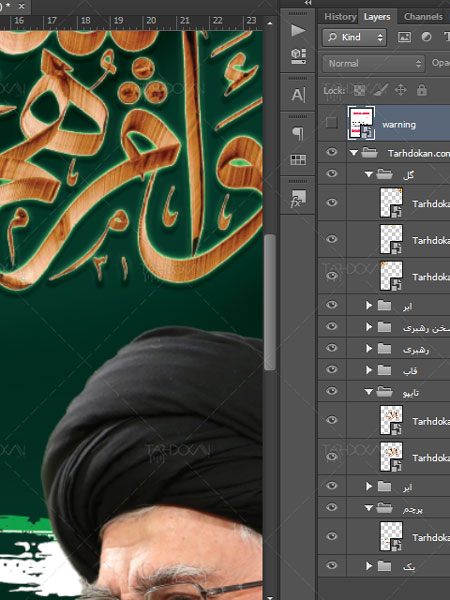Viewport: 450px width, 600px height.
Task: Switch to the Channels tab
Action: point(423,16)
